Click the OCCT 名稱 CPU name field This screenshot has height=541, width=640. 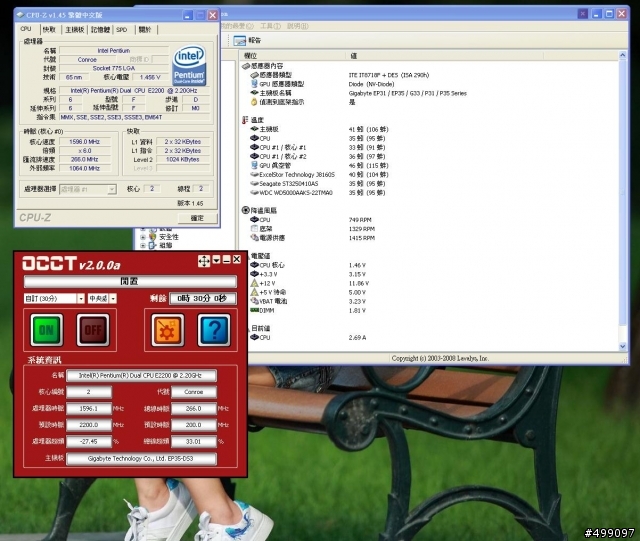point(141,375)
